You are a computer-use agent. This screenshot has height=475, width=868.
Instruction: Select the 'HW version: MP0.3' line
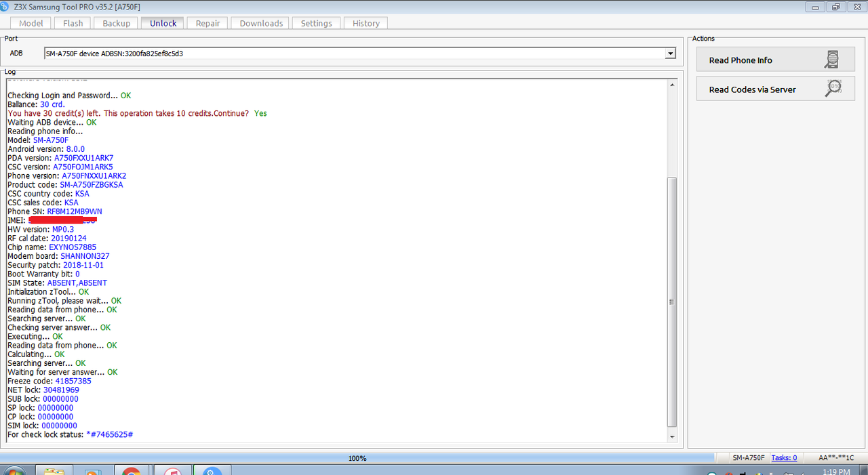pyautogui.click(x=41, y=229)
